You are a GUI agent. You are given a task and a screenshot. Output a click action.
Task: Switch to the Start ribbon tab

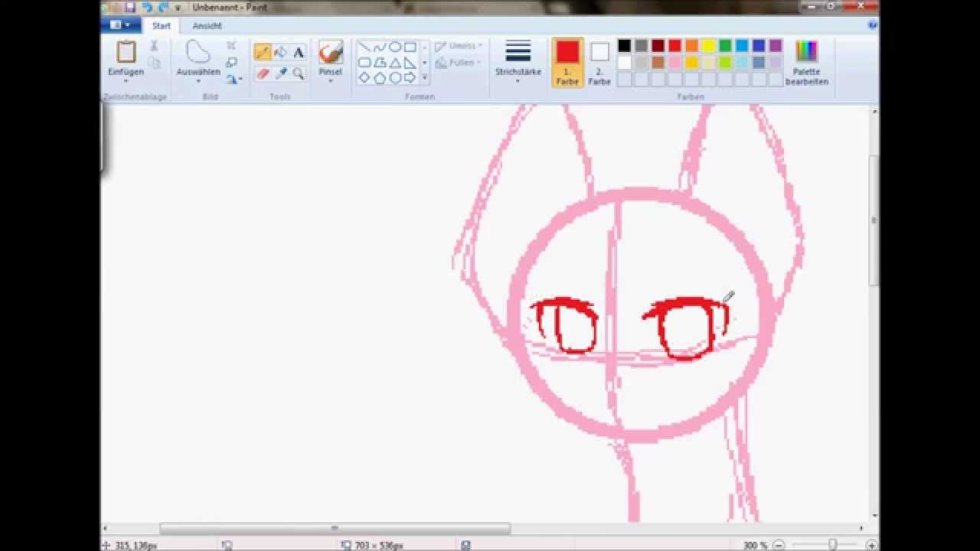[x=162, y=25]
